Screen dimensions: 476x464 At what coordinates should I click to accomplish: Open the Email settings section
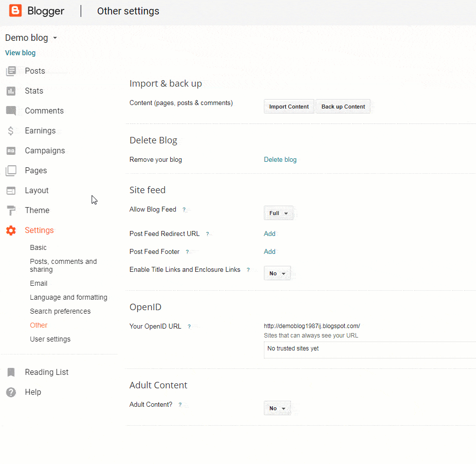click(x=38, y=283)
